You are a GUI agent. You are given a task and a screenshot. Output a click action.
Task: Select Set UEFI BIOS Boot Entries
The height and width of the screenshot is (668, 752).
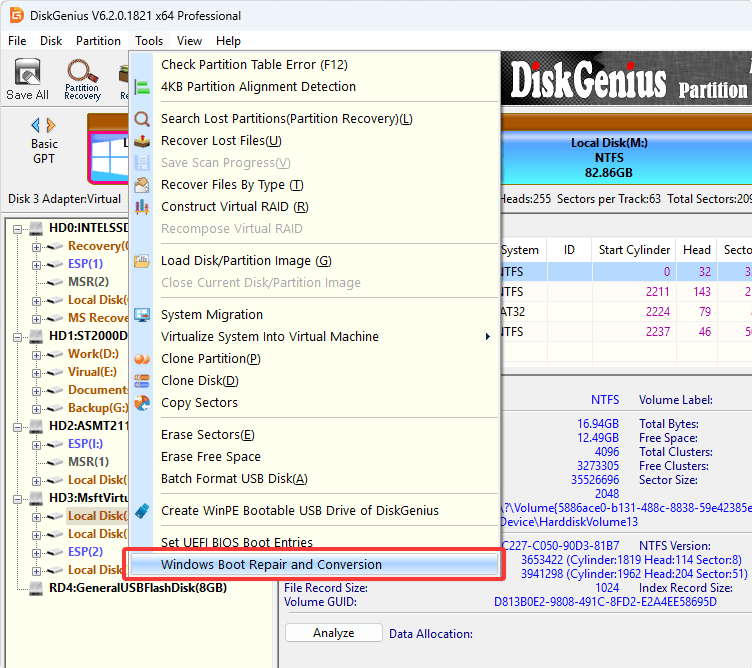[315, 542]
